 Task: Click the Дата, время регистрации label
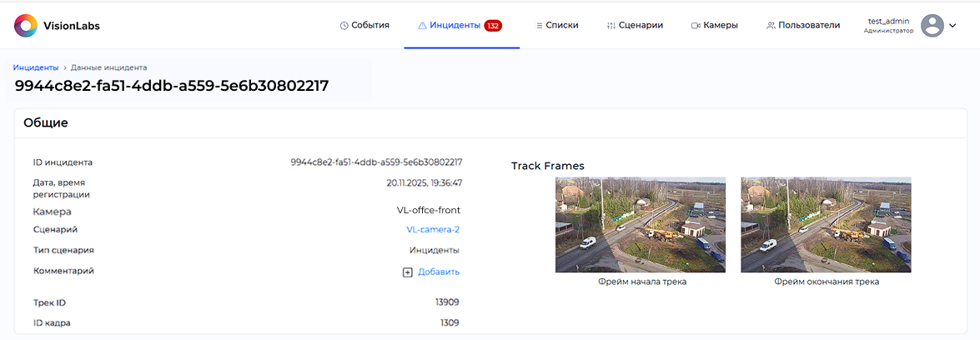click(61, 188)
